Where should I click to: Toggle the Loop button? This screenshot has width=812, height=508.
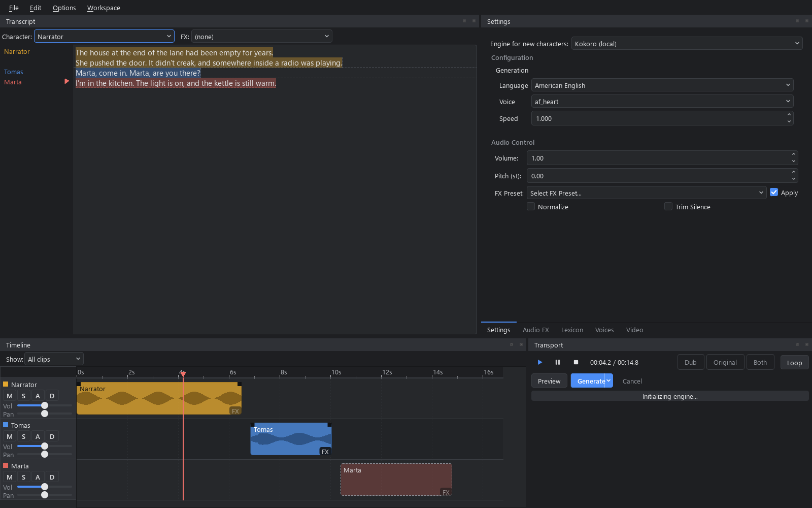pyautogui.click(x=794, y=362)
